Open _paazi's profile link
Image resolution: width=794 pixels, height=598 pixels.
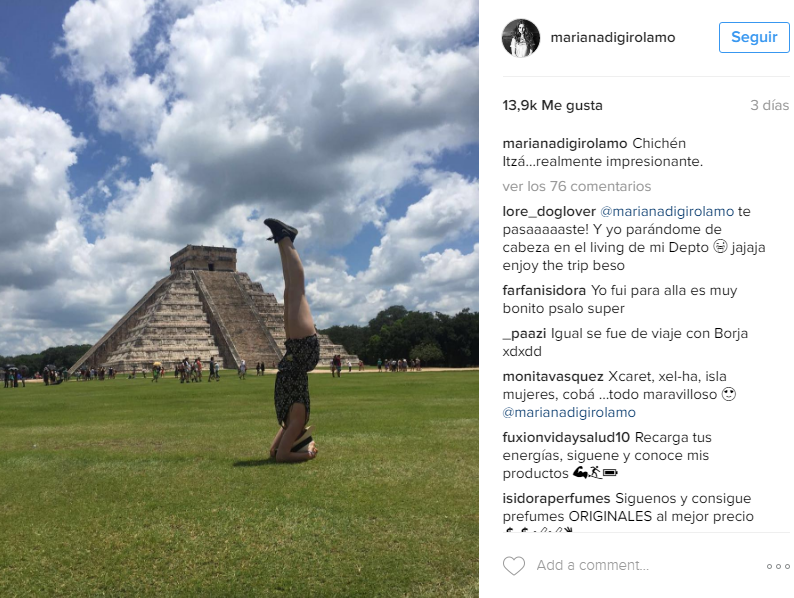tap(524, 334)
